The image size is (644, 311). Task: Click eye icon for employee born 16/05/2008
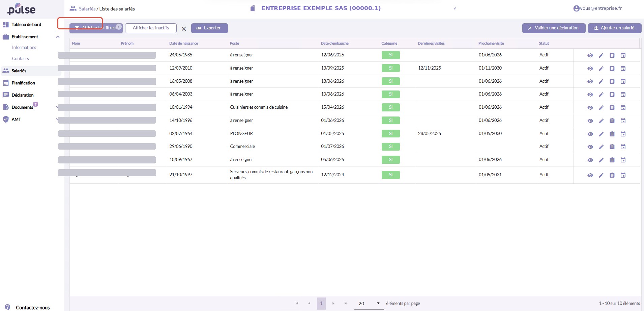click(590, 81)
